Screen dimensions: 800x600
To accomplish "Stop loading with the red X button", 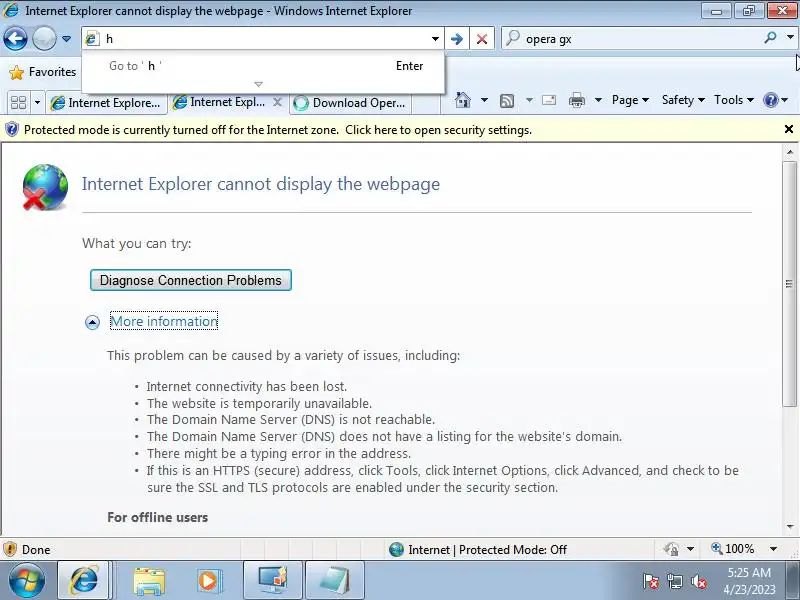I will tap(482, 39).
